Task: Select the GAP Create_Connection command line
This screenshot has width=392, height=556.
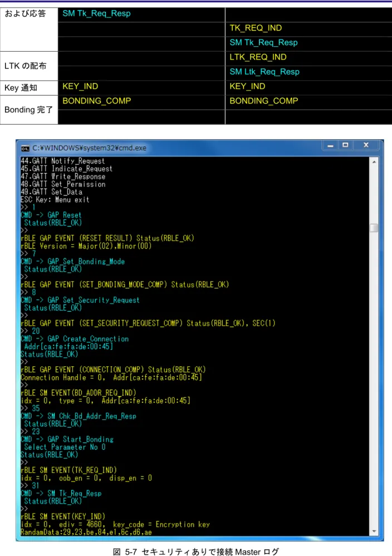Action: (75, 339)
